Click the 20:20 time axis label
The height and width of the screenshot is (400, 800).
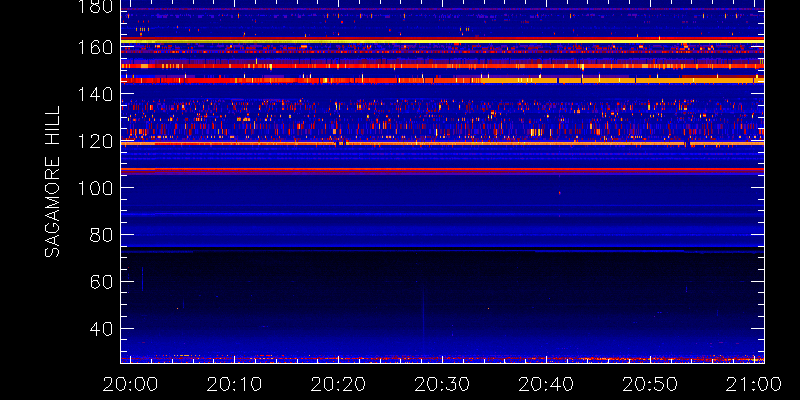tap(338, 384)
